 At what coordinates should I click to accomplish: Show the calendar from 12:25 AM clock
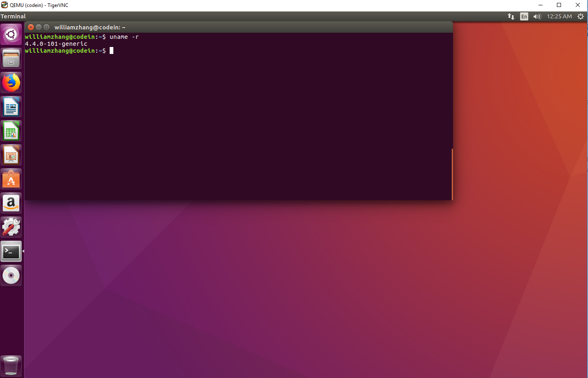click(559, 16)
